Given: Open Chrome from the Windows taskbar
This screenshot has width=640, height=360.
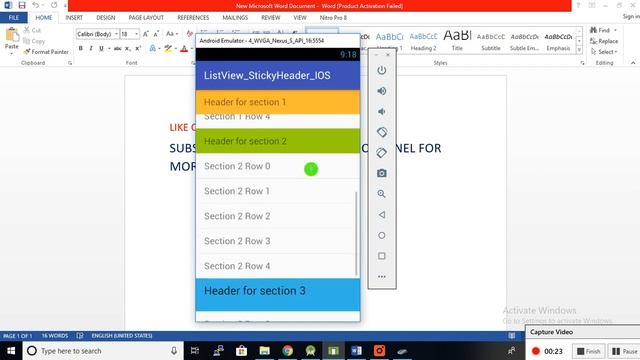Looking at the screenshot, I should 287,351.
